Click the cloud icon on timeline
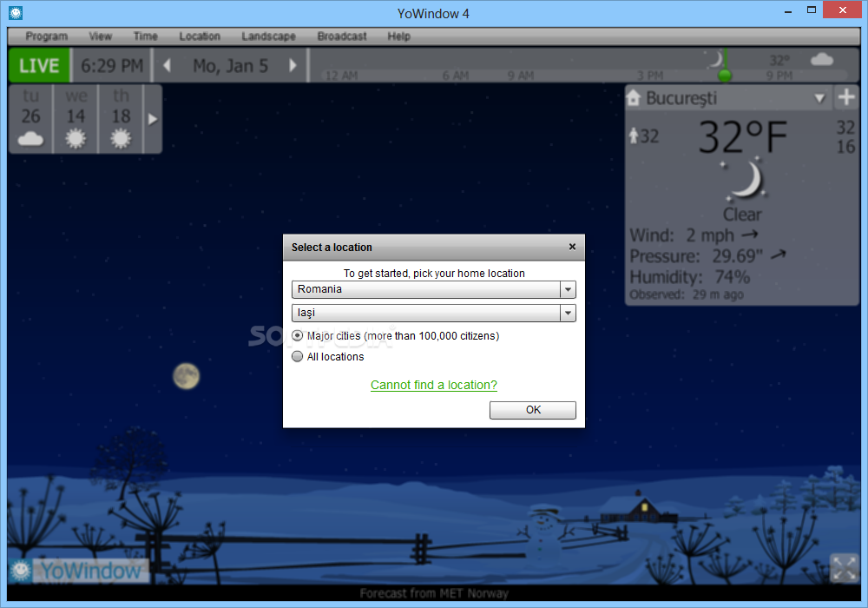Image resolution: width=868 pixels, height=608 pixels. 821,59
